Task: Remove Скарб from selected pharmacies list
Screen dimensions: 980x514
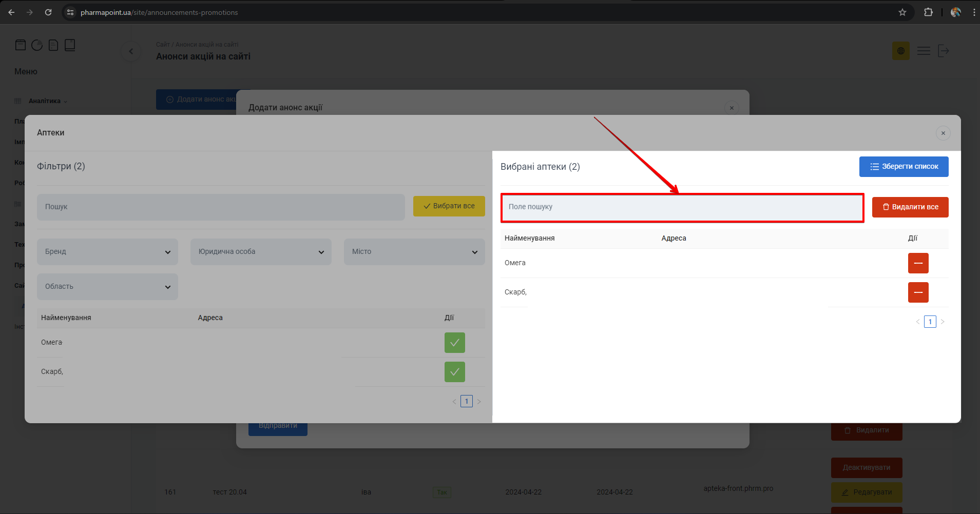Action: tap(918, 292)
